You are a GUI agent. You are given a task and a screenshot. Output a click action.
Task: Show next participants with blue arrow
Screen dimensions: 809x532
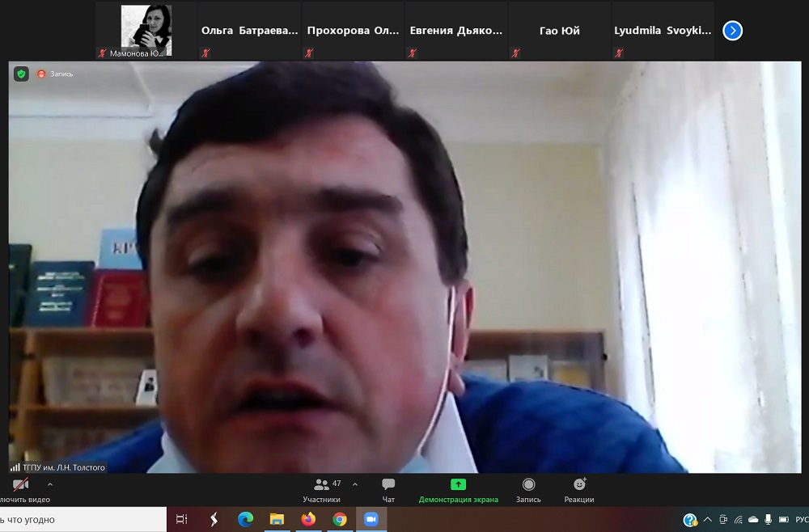coord(733,31)
